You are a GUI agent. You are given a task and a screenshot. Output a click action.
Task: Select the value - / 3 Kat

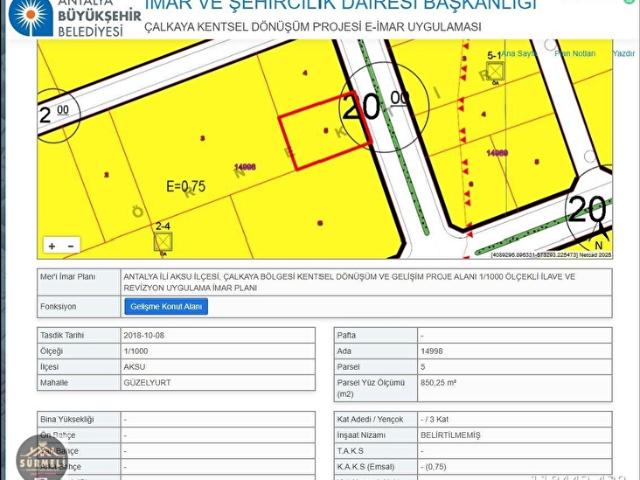point(435,419)
